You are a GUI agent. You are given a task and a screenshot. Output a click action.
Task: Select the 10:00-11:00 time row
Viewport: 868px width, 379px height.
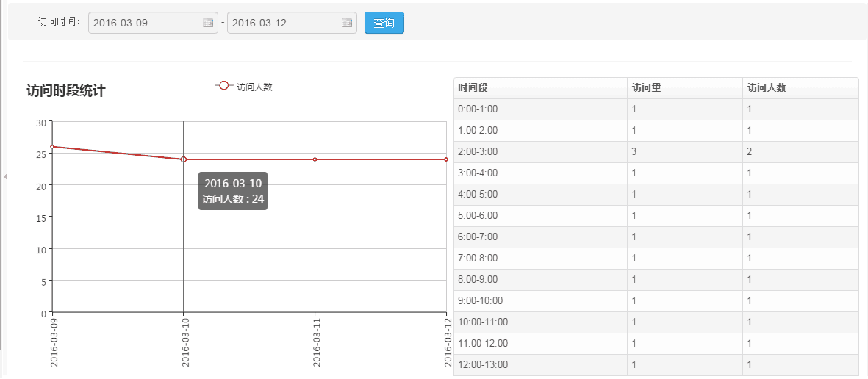tap(656, 322)
